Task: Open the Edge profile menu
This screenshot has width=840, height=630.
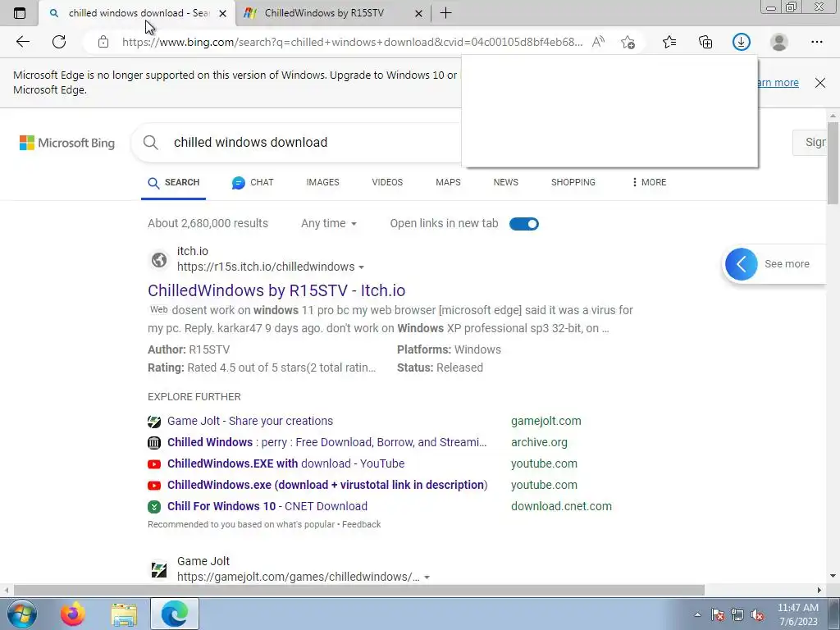Action: coord(779,42)
